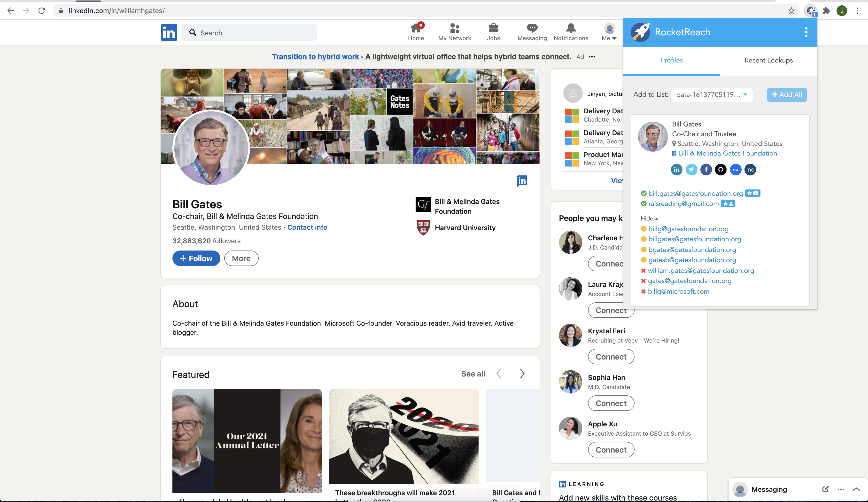Select billgates@gatesfoundation.org email

point(694,239)
